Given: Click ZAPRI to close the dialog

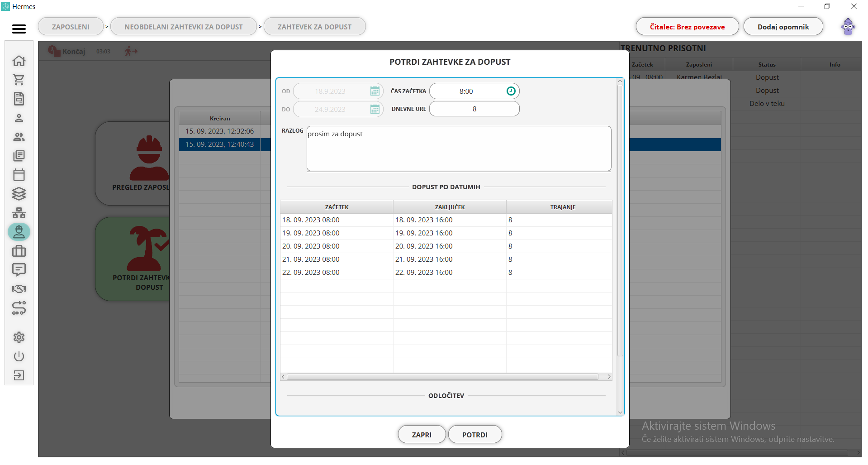Looking at the screenshot, I should coord(422,435).
